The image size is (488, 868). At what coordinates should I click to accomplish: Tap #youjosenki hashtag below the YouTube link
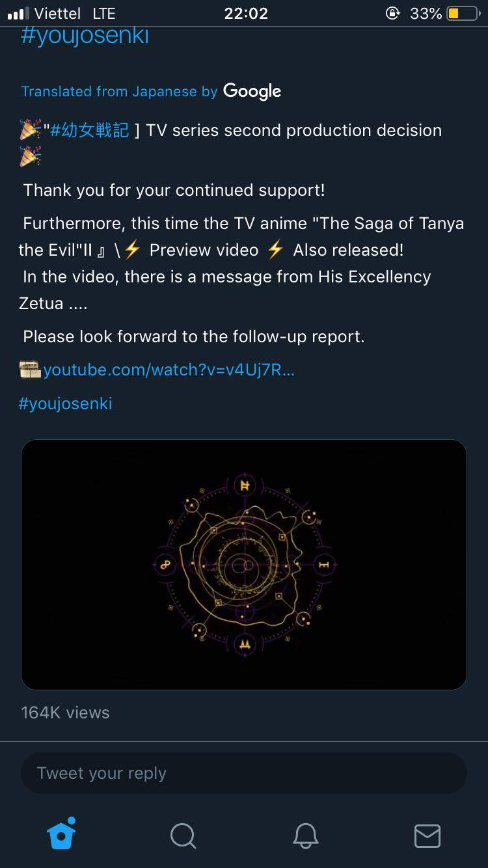66,403
